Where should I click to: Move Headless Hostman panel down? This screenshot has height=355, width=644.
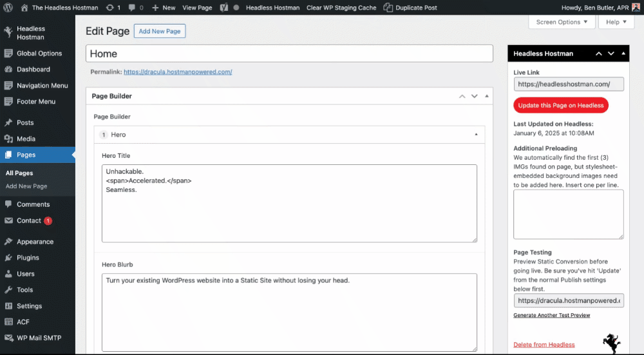[611, 53]
